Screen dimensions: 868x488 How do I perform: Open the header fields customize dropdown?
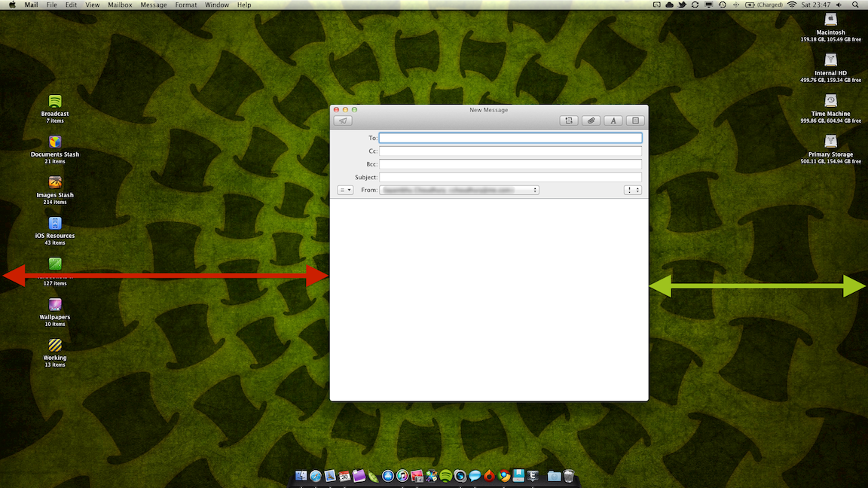point(345,190)
